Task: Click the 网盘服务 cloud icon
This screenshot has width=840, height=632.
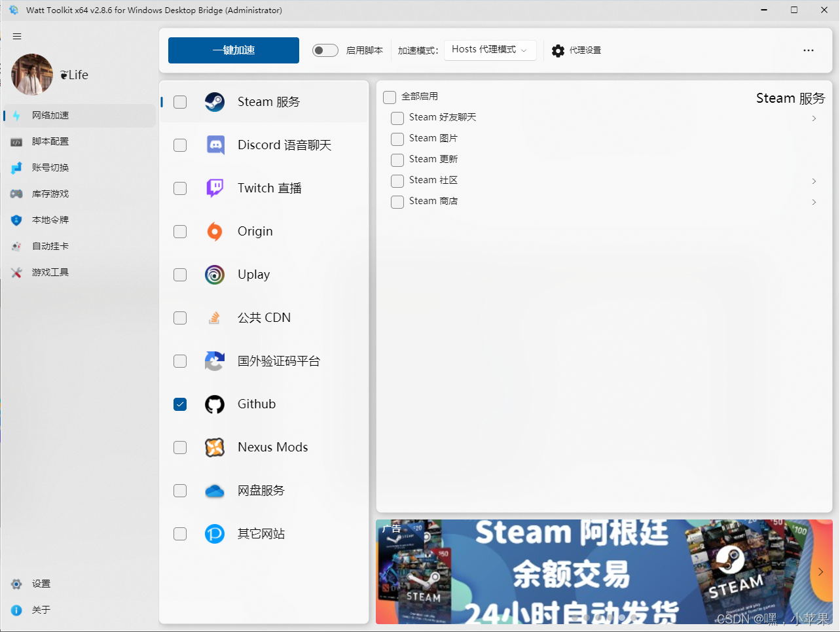Action: tap(215, 491)
